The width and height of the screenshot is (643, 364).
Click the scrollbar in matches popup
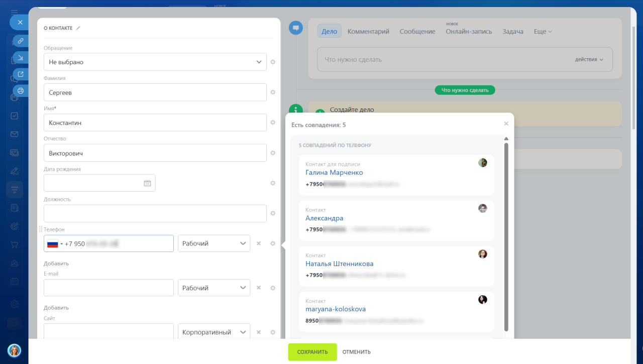pos(506,236)
